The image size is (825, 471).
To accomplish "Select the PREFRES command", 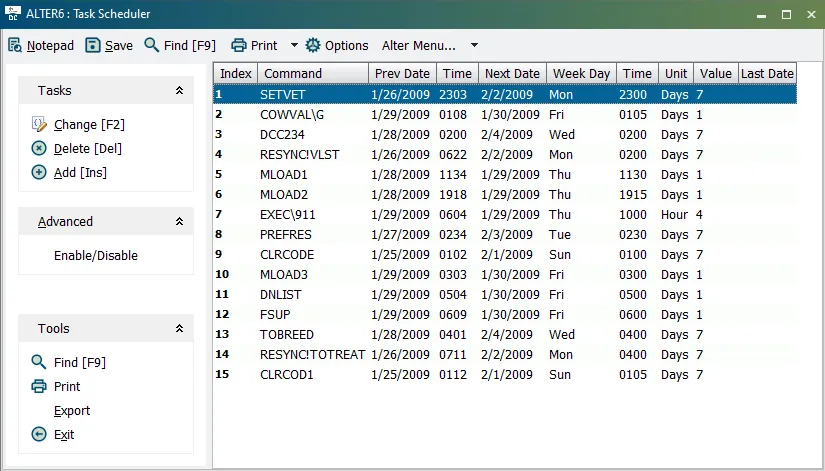I will [x=286, y=235].
